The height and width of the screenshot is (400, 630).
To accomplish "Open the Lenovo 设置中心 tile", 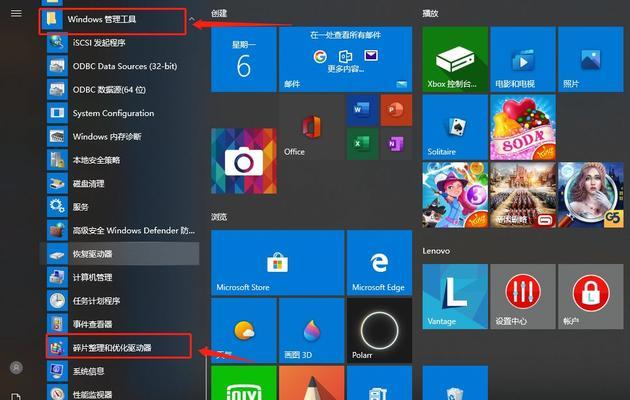I will coord(523,297).
